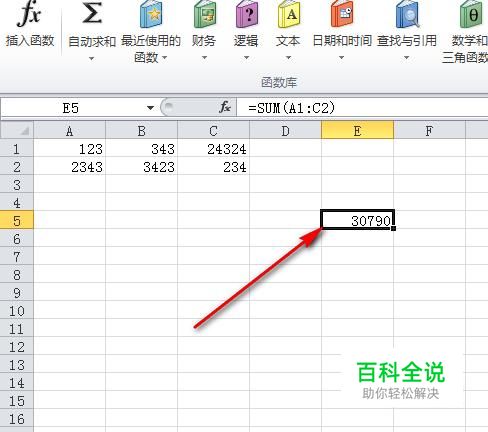This screenshot has width=488, height=432.
Task: Open Date and Time (日期和时间) functions icon
Action: pyautogui.click(x=341, y=14)
